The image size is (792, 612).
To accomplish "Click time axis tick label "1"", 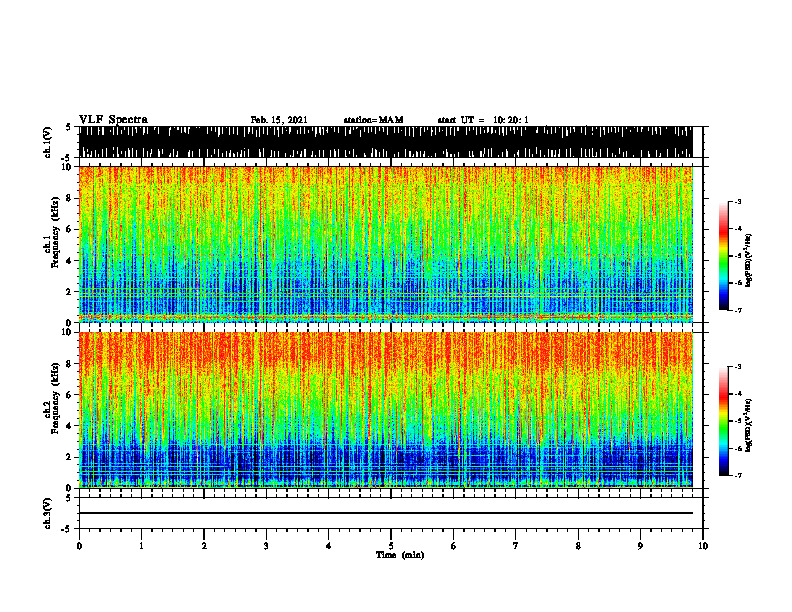I will click(141, 546).
